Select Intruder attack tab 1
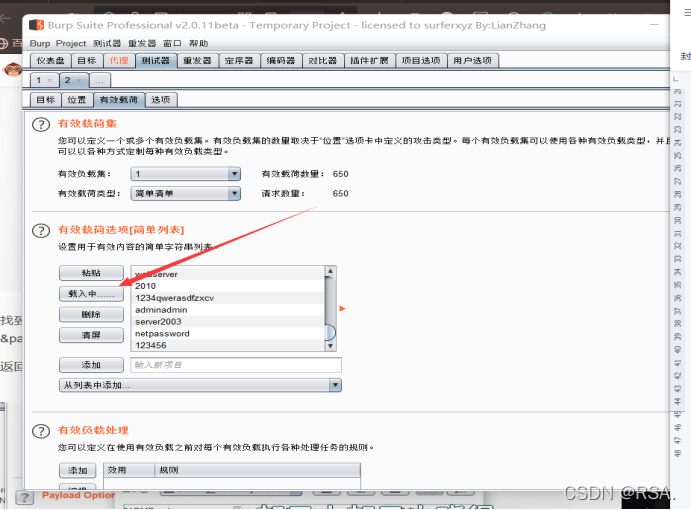691x510 pixels. coord(39,80)
